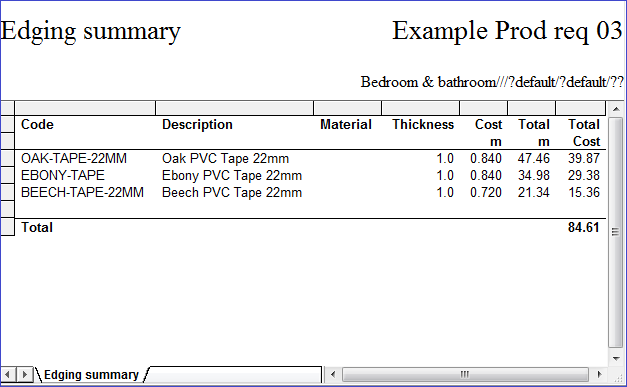Click the Thickness column header
This screenshot has width=627, height=387.
click(x=423, y=124)
